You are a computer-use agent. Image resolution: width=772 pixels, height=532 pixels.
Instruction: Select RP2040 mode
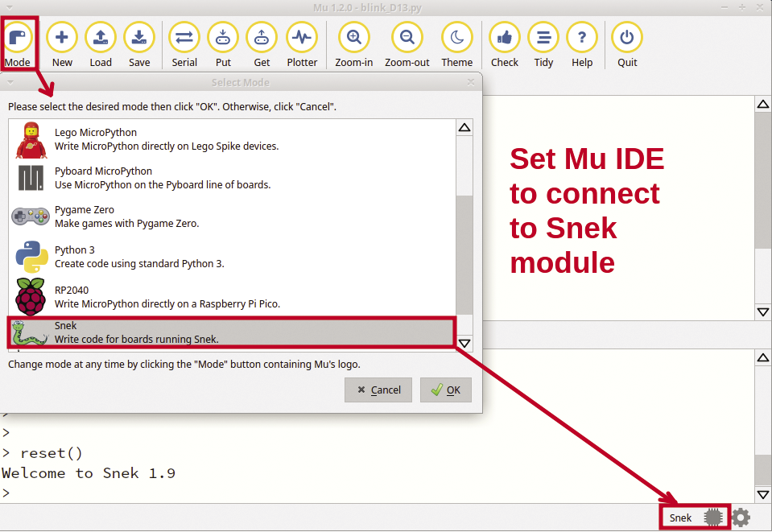click(232, 297)
